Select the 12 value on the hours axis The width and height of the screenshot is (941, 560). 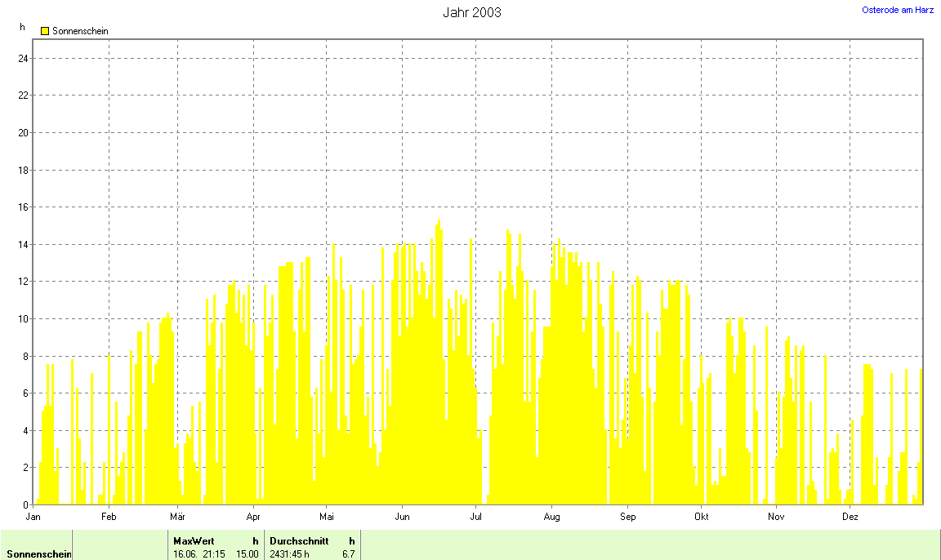(x=24, y=282)
